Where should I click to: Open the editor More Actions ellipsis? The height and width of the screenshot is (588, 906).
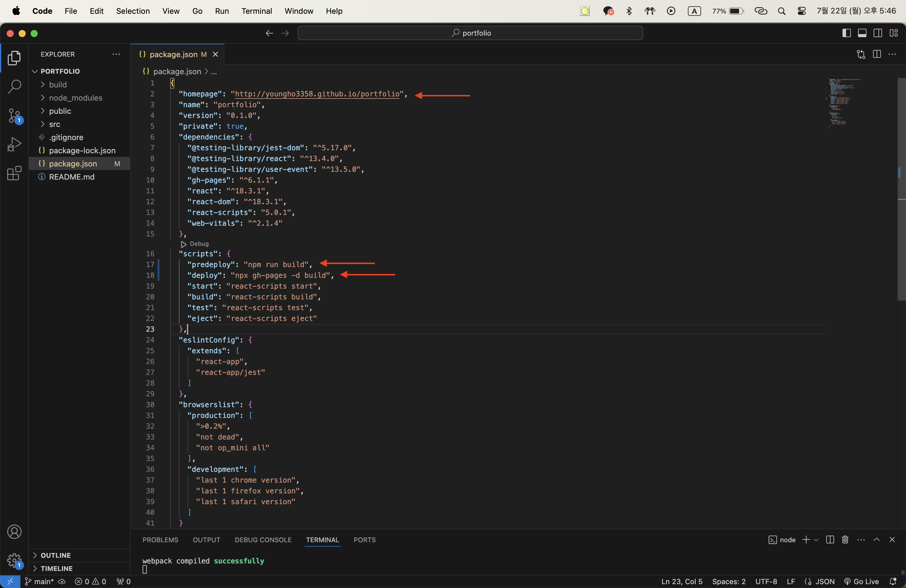coord(892,54)
